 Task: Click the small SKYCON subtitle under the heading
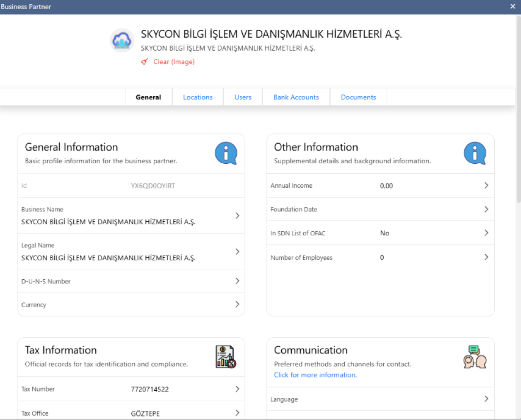pos(228,48)
